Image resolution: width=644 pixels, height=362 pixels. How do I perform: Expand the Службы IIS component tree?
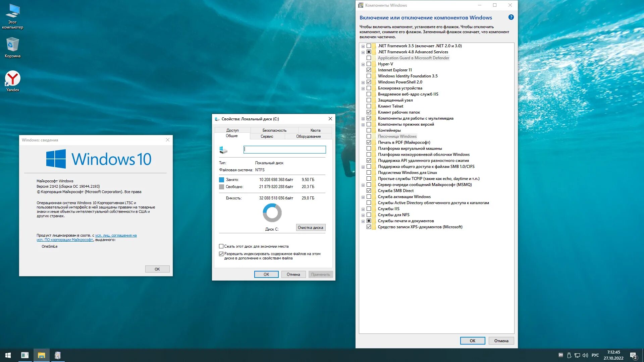[x=363, y=208]
